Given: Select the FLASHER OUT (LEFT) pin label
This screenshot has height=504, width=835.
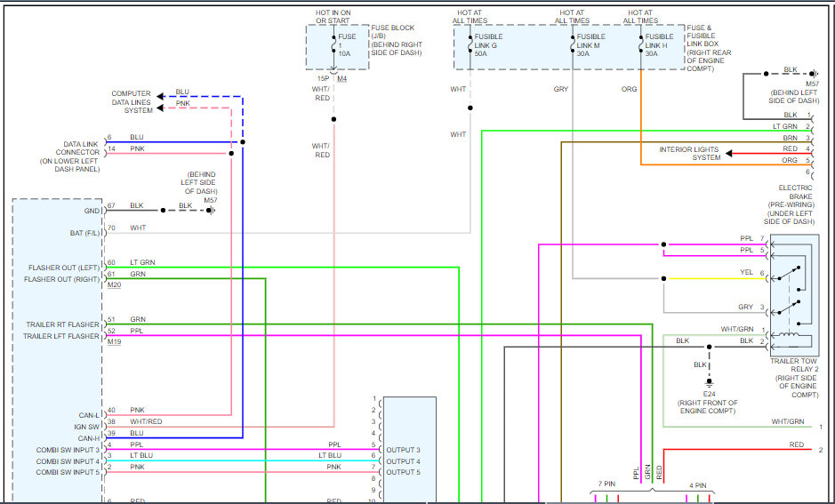Looking at the screenshot, I should point(63,268).
